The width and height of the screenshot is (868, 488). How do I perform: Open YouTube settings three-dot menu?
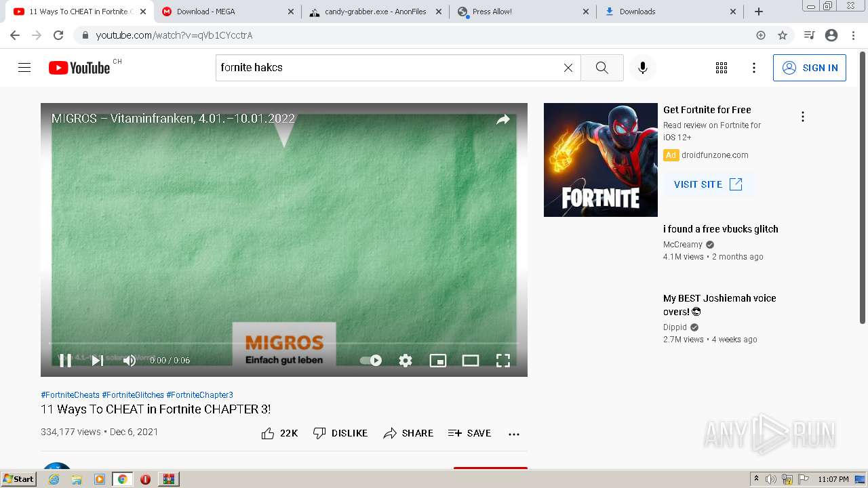(x=754, y=68)
